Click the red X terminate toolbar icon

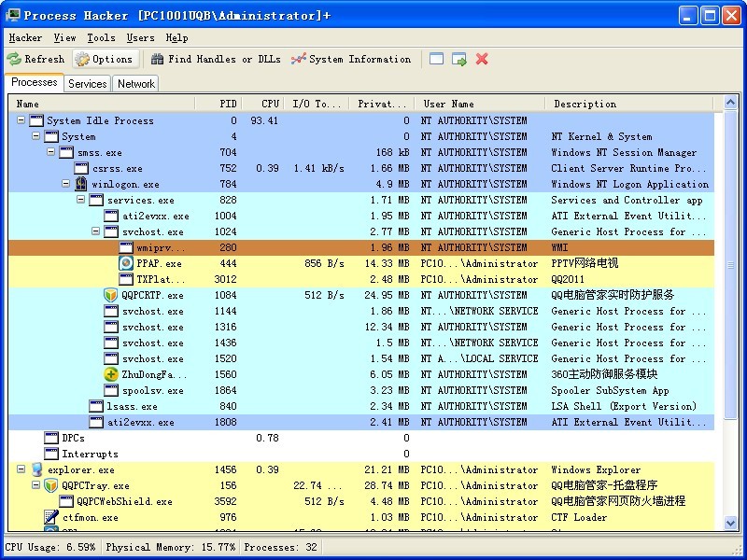482,59
